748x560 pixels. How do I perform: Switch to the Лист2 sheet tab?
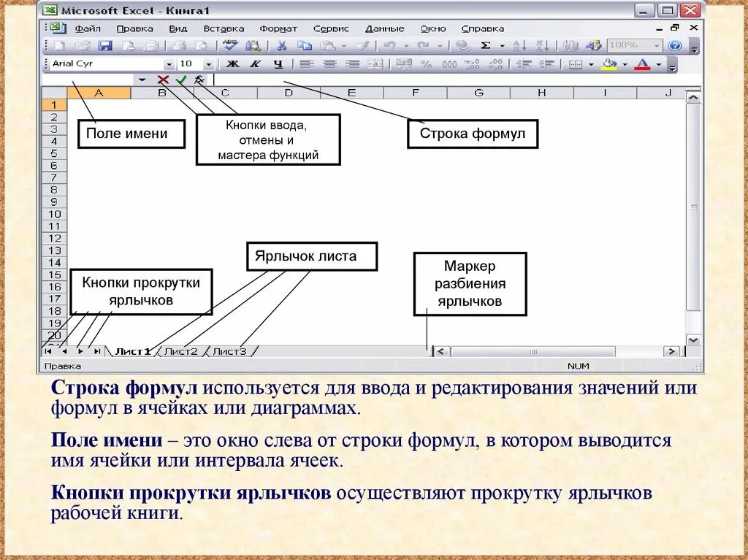[181, 351]
